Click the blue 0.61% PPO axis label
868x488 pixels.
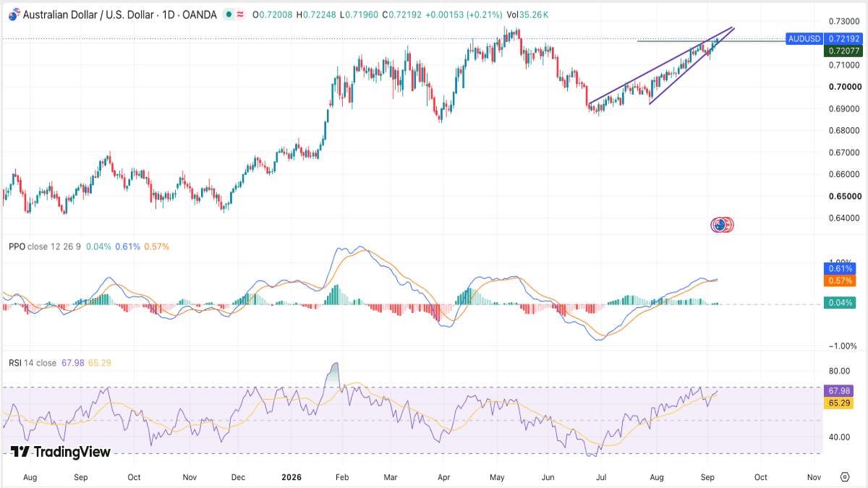[839, 270]
